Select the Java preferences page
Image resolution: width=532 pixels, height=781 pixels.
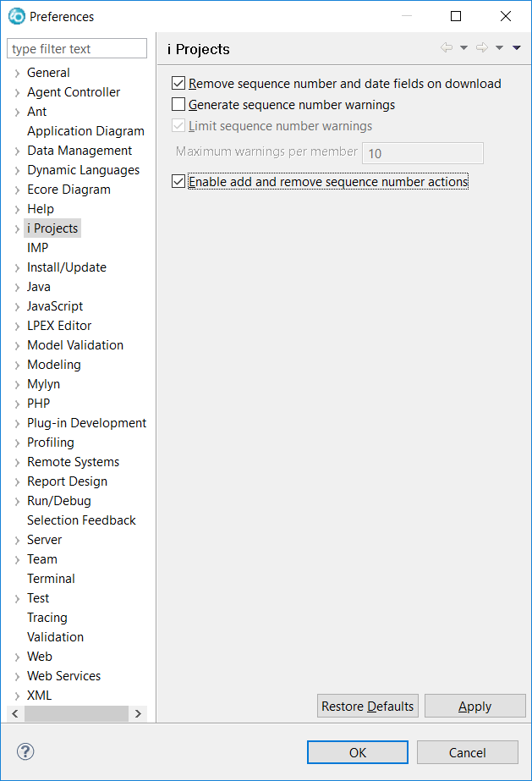[x=38, y=286]
